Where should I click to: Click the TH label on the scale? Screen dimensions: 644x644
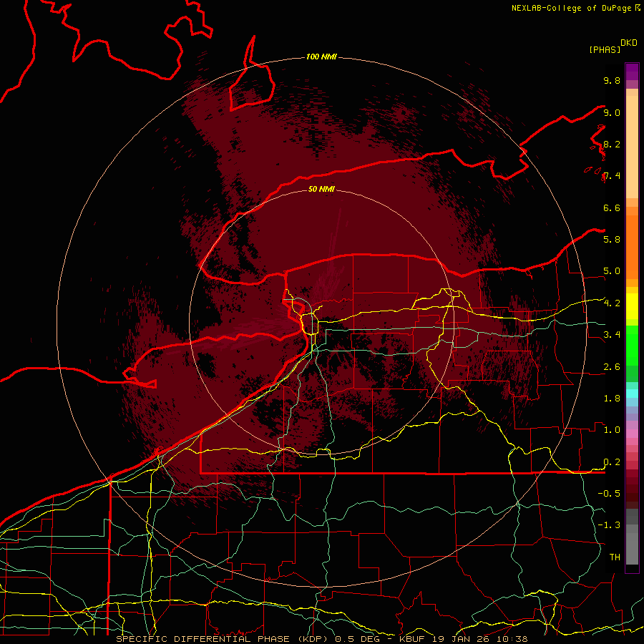coord(615,557)
